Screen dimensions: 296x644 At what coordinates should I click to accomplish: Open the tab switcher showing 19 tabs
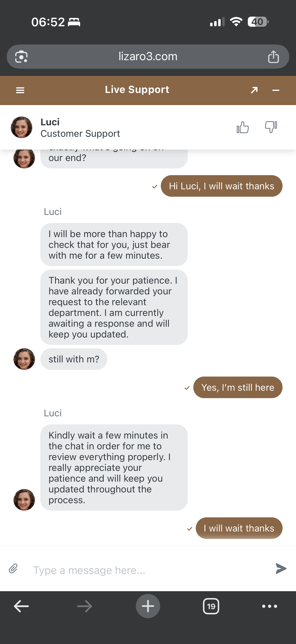coord(211,606)
